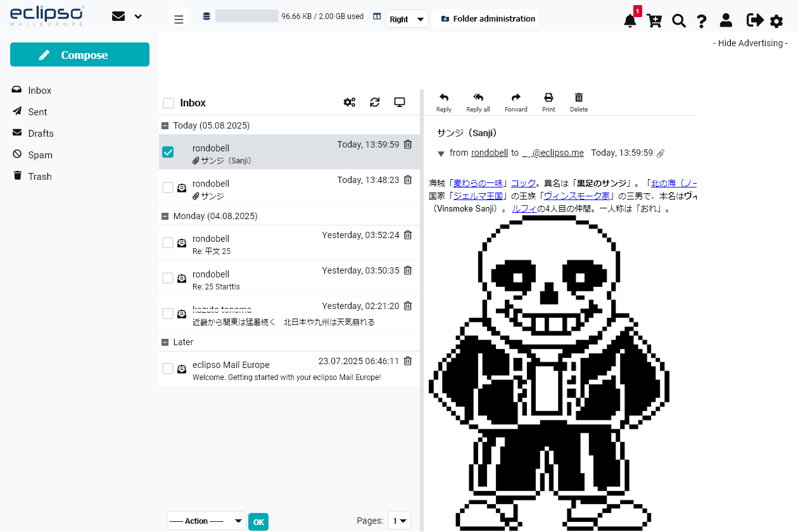Open the Action dropdown below the list
Screen dimensions: 798x532
point(206,521)
